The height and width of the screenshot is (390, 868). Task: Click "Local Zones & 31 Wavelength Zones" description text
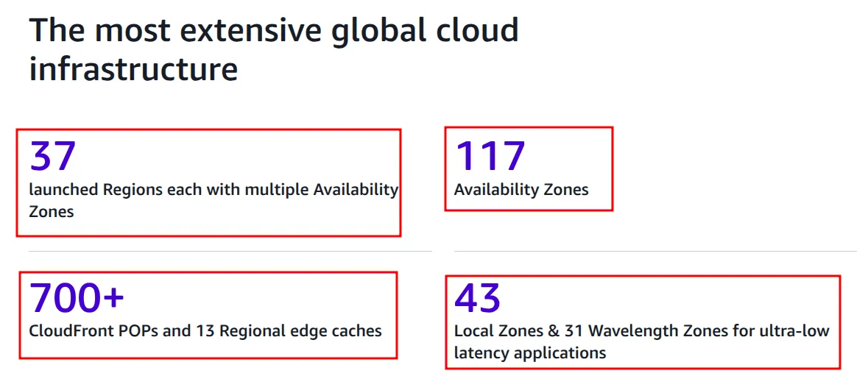tap(642, 342)
